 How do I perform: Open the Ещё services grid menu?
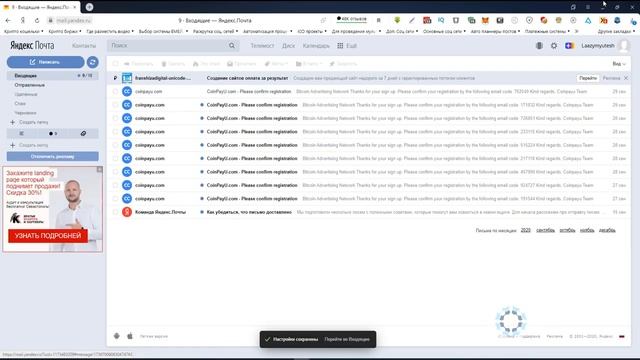click(347, 46)
